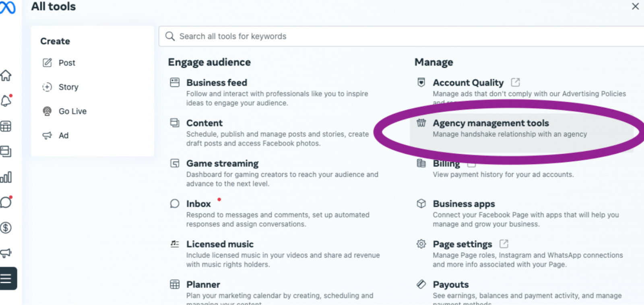Open the Licensed music tool

pyautogui.click(x=220, y=244)
